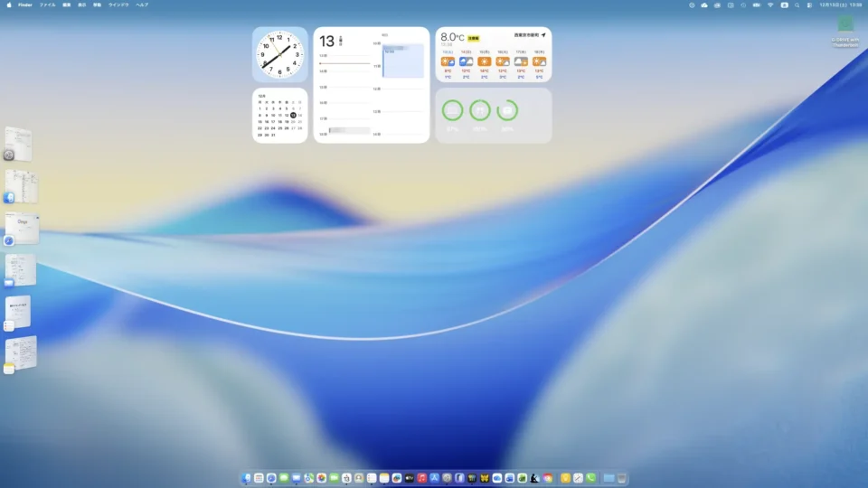
Task: Open App Store in the Dock
Action: 435,478
